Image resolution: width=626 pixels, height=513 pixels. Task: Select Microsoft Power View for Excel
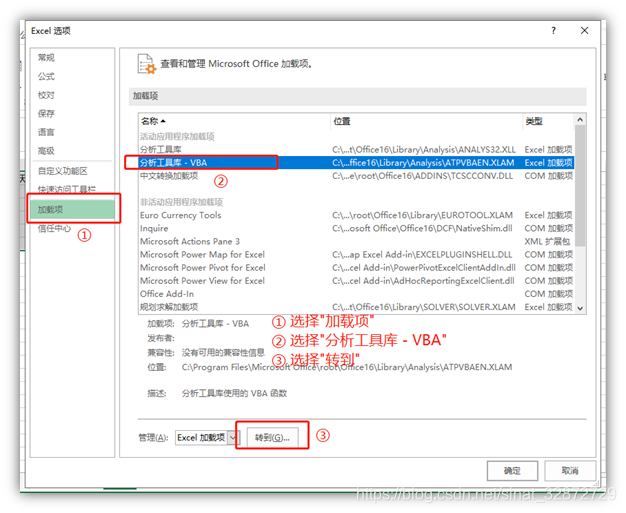point(357,281)
